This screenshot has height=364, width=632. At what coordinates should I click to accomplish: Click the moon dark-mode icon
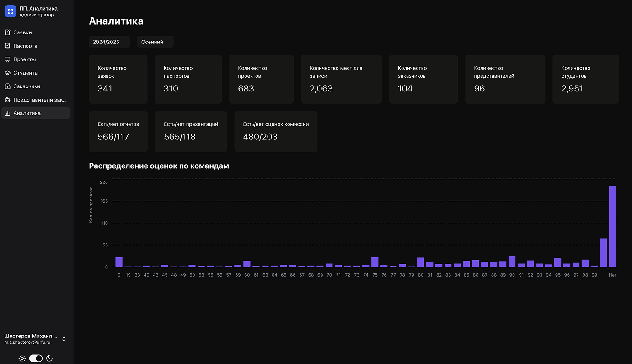tap(49, 359)
